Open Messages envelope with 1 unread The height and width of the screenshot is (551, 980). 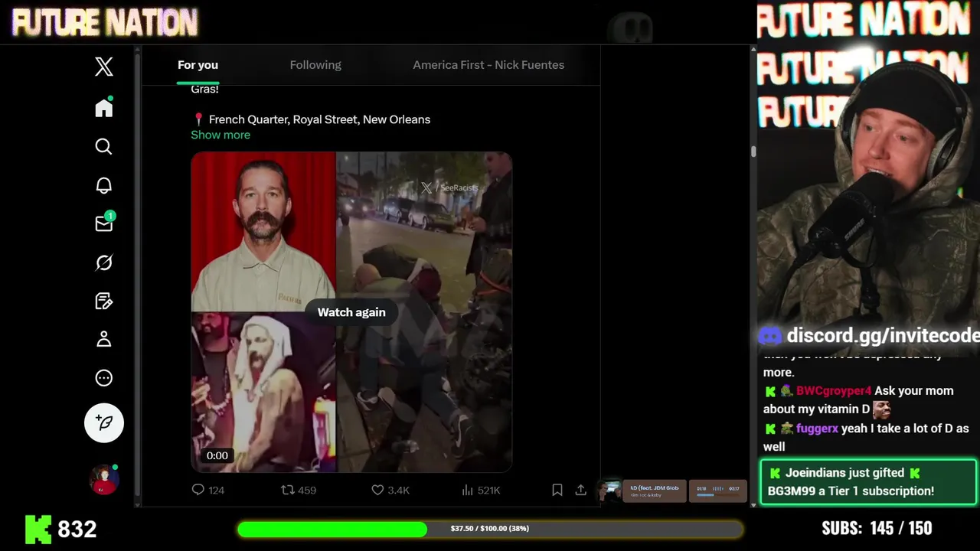pyautogui.click(x=104, y=223)
